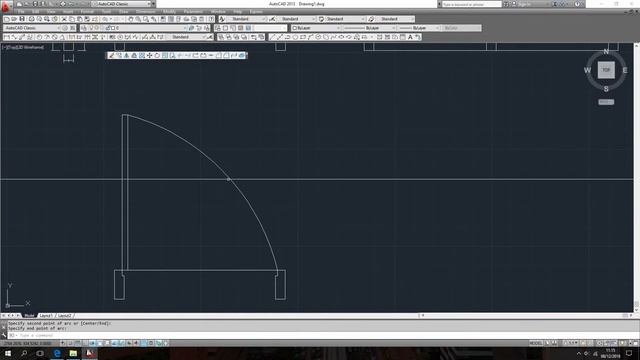Toggle Polar tracking in status bar
This screenshot has height=360, width=640.
click(92, 343)
